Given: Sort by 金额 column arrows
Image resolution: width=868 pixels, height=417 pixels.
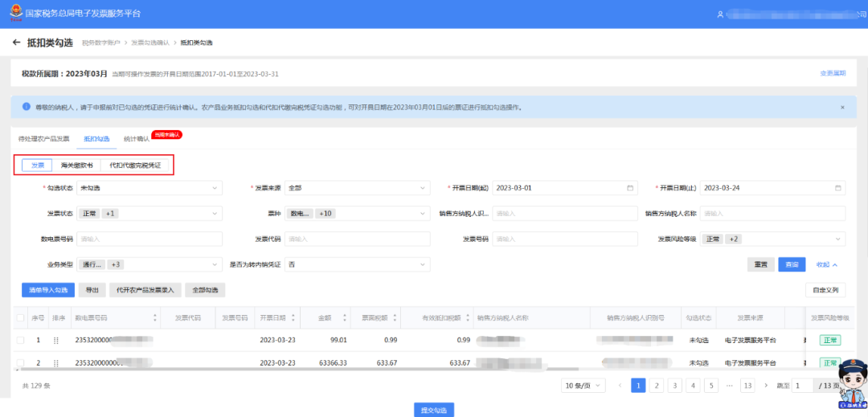Looking at the screenshot, I should (345, 318).
